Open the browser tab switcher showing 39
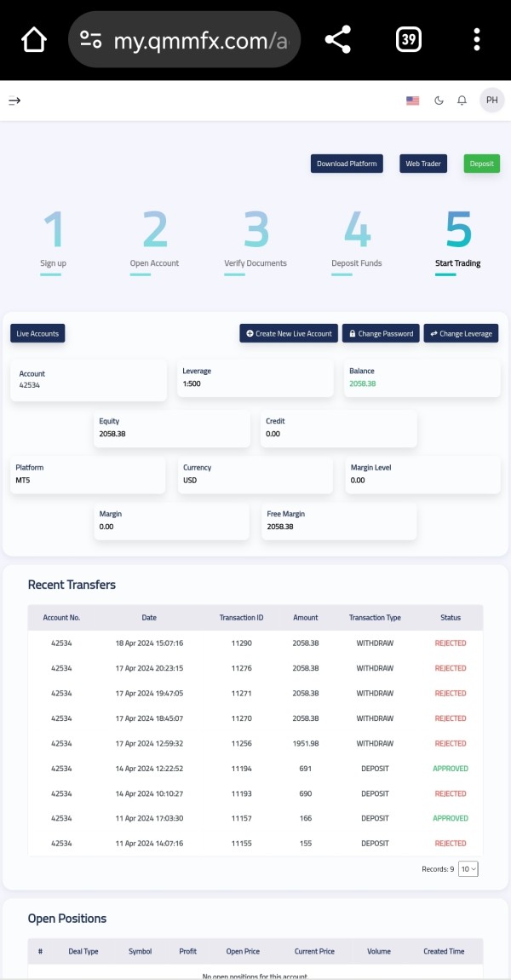511x980 pixels. pos(409,40)
